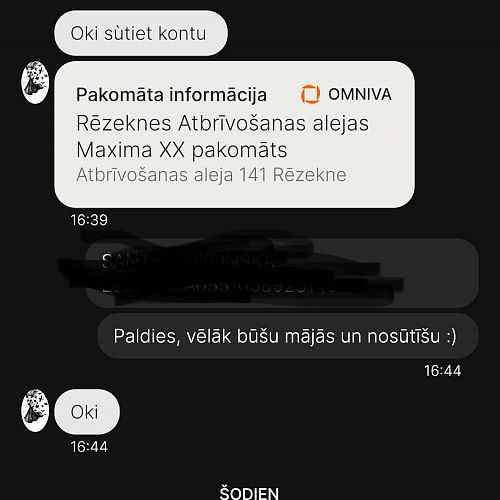Tap the avatar next to the "Oki" reply
Image resolution: width=500 pixels, height=500 pixels.
(35, 410)
